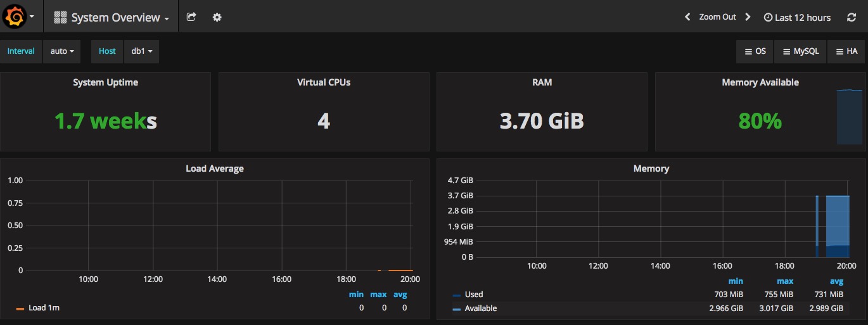Click the 80% memory available value

[760, 120]
